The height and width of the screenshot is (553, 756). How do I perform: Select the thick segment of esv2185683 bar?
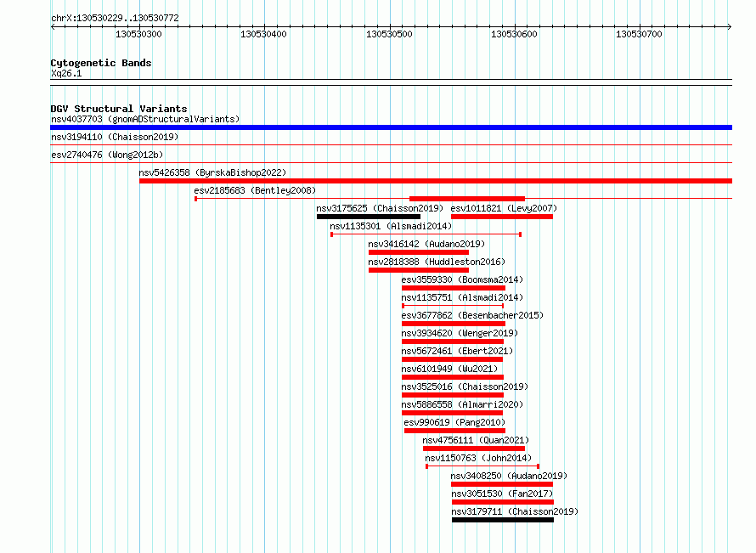(x=467, y=199)
